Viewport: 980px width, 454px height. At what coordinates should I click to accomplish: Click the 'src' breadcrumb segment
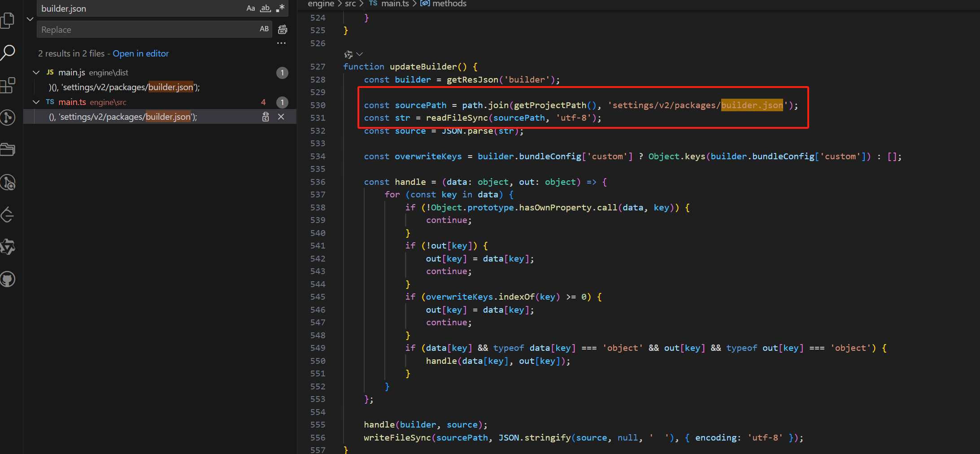pyautogui.click(x=350, y=4)
